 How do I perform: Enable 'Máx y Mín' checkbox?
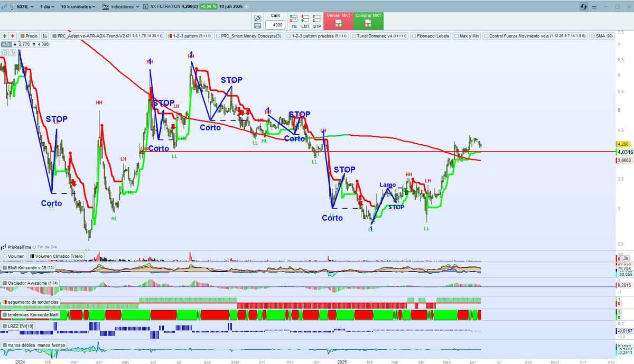(x=456, y=36)
